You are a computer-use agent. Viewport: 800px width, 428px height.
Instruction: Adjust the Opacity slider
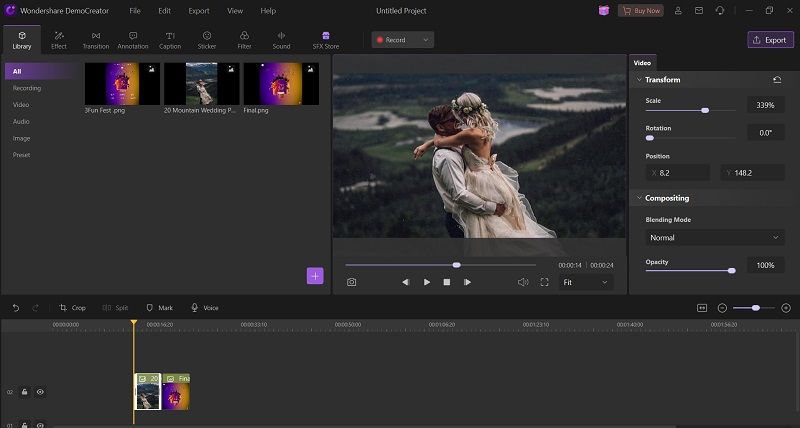691,270
